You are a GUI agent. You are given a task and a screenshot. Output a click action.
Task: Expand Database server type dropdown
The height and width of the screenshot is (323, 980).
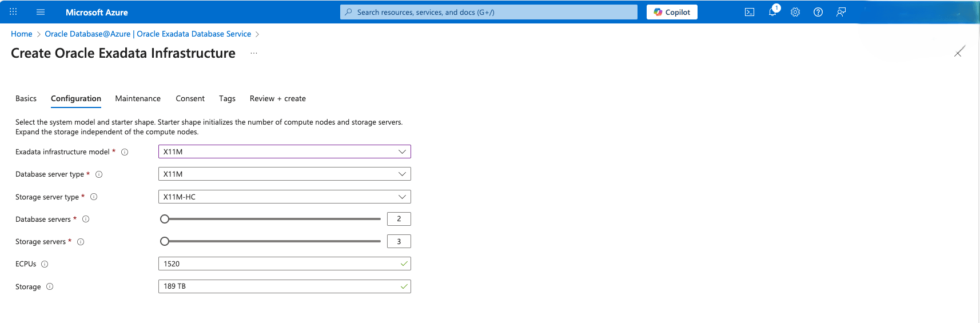285,174
